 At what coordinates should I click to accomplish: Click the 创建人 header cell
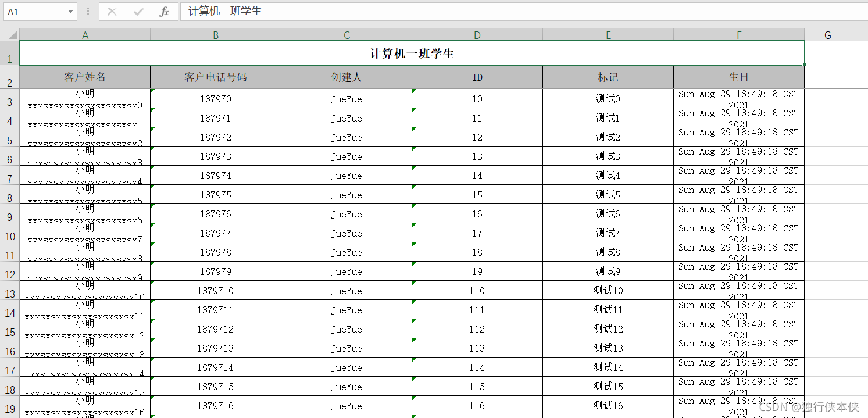347,77
